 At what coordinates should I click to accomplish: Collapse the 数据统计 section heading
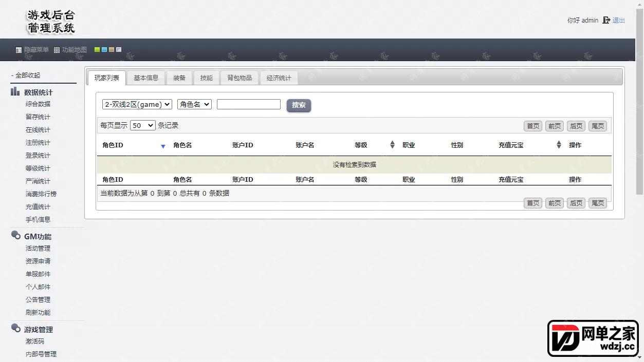38,92
